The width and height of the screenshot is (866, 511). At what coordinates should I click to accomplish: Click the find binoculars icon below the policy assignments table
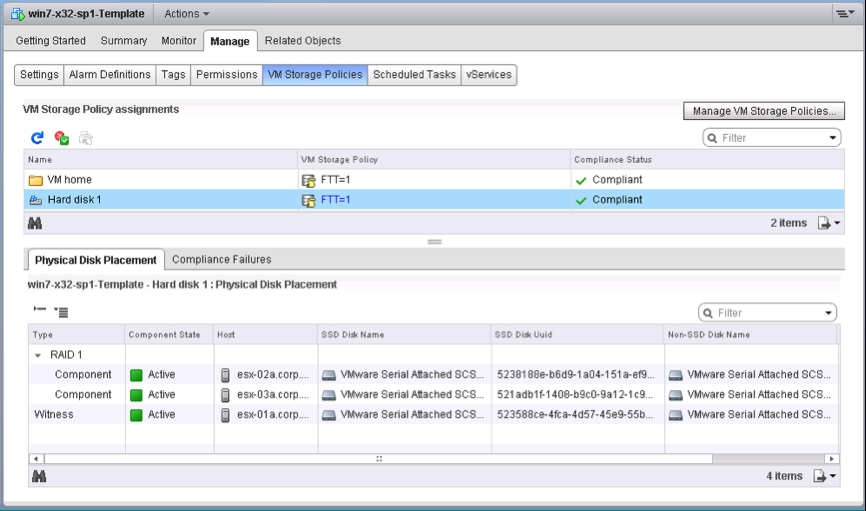35,223
